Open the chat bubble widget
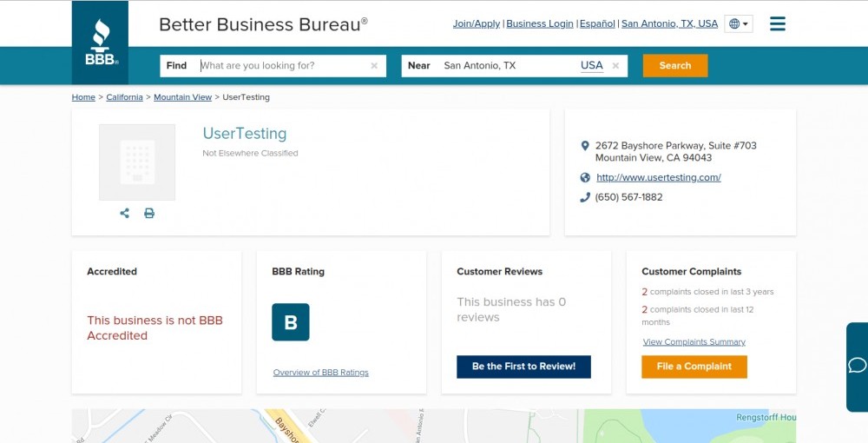868x443 pixels. coord(857,367)
